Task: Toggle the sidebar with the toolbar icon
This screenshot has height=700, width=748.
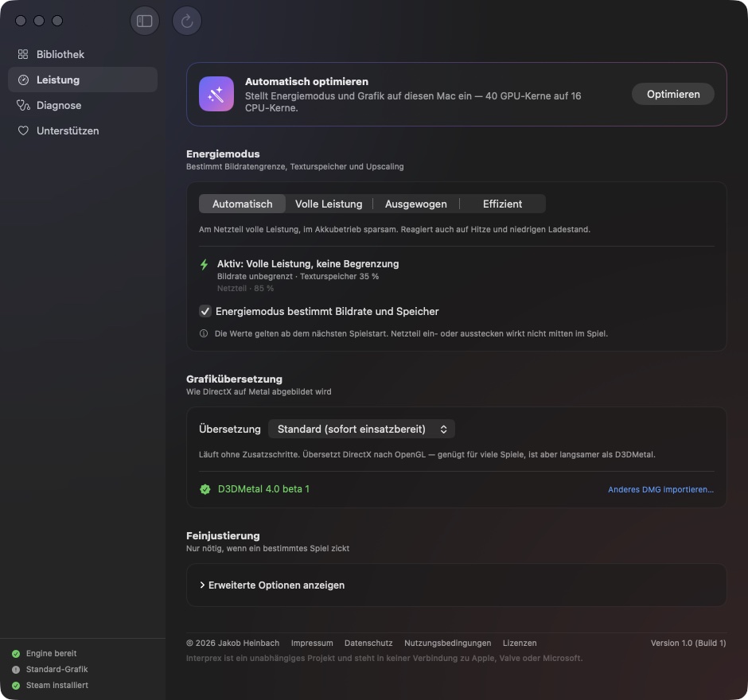Action: tap(145, 21)
